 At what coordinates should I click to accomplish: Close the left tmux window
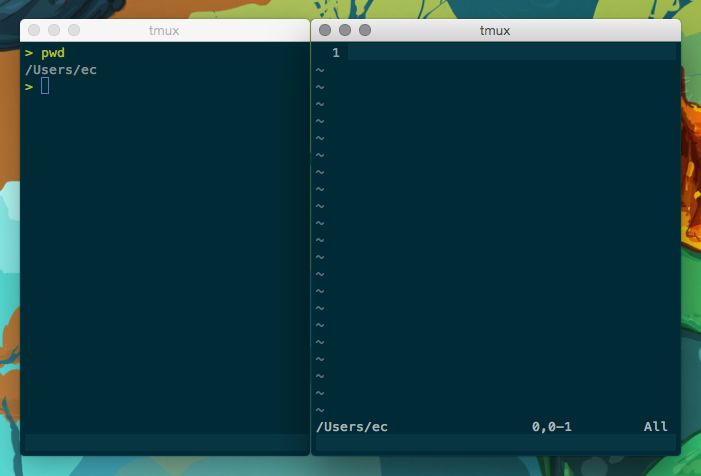[x=34, y=30]
